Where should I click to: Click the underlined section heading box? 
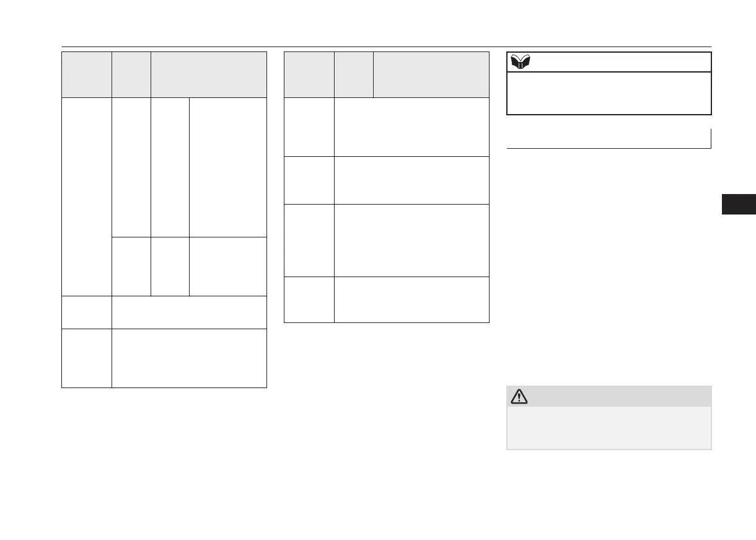[609, 138]
